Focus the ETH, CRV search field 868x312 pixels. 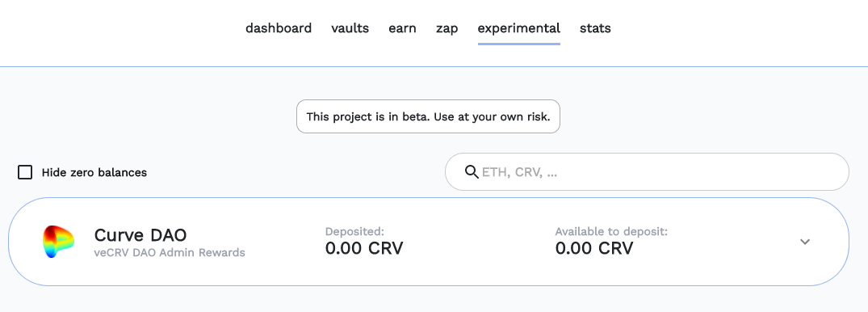point(647,172)
